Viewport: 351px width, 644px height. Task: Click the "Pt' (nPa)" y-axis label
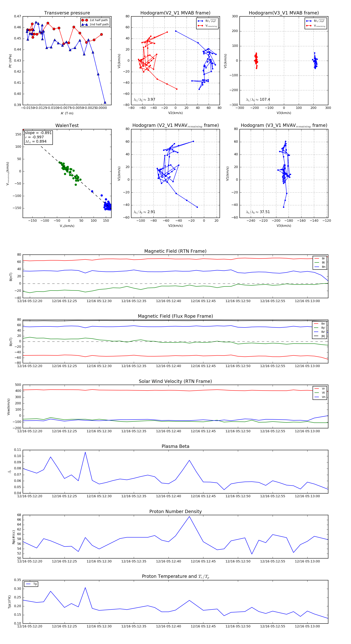(10, 61)
